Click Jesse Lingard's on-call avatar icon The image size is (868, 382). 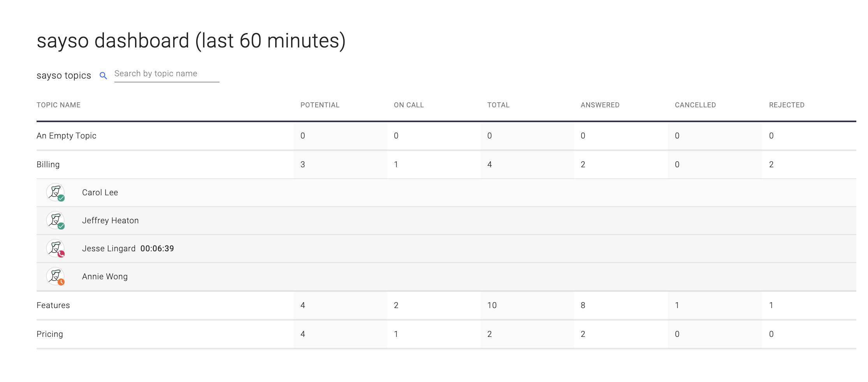(x=55, y=248)
